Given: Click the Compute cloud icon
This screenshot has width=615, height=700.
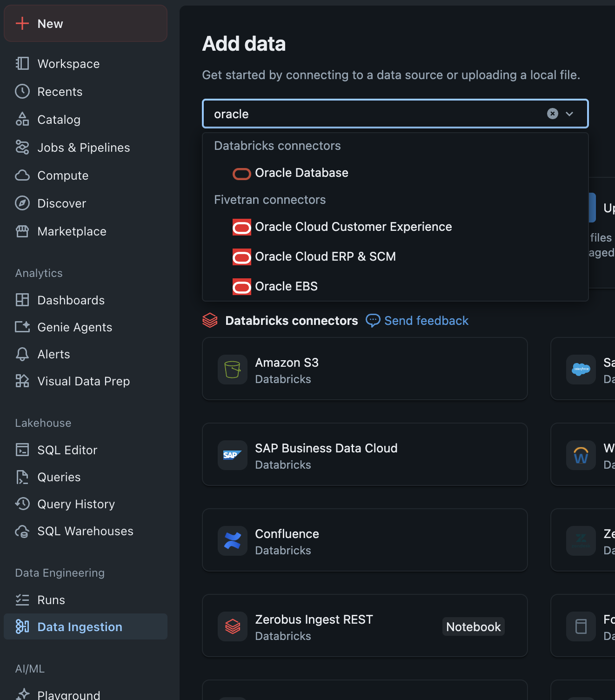Looking at the screenshot, I should pyautogui.click(x=22, y=175).
